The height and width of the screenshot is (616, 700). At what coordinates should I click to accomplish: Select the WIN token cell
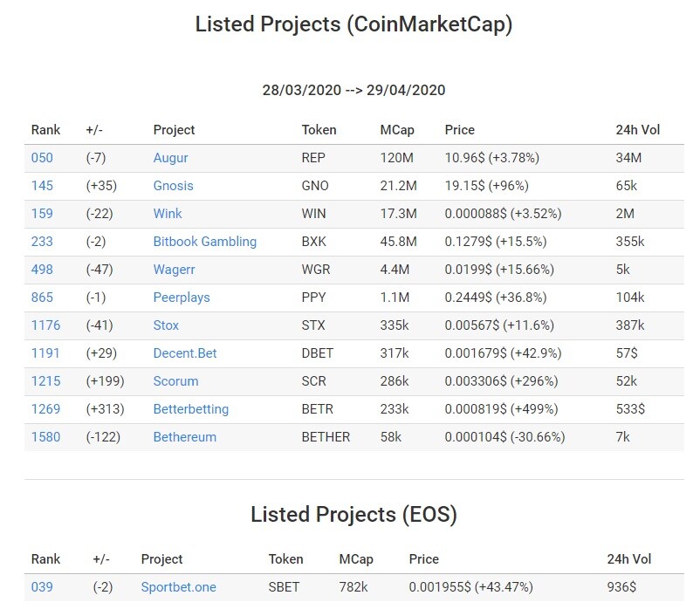pyautogui.click(x=314, y=214)
